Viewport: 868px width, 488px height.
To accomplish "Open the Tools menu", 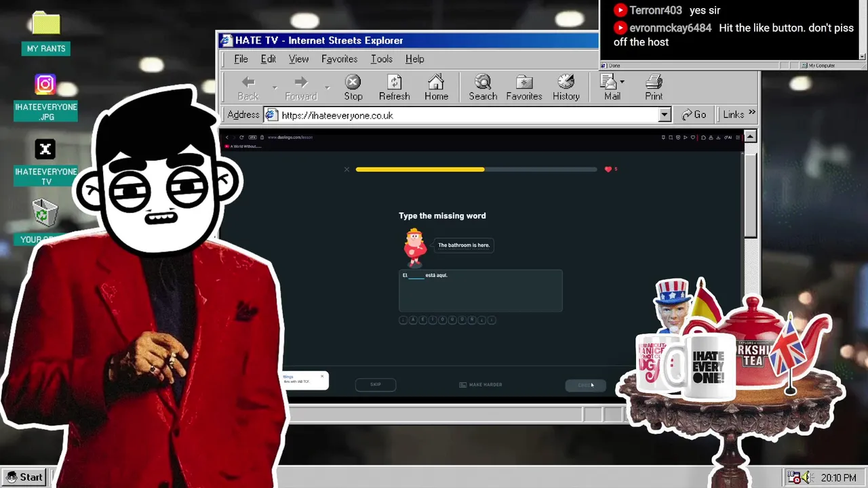I will pyautogui.click(x=382, y=59).
